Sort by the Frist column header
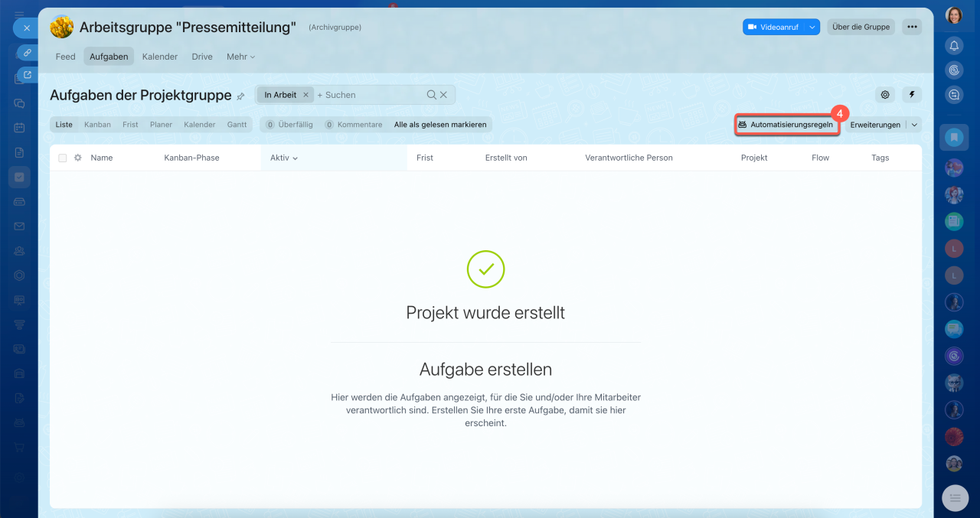Image resolution: width=980 pixels, height=518 pixels. [425, 158]
